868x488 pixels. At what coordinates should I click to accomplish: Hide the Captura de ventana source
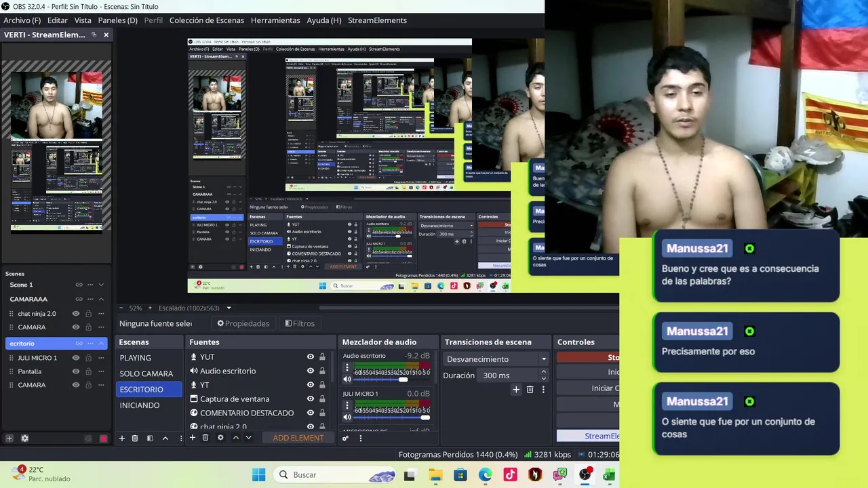[x=311, y=399]
